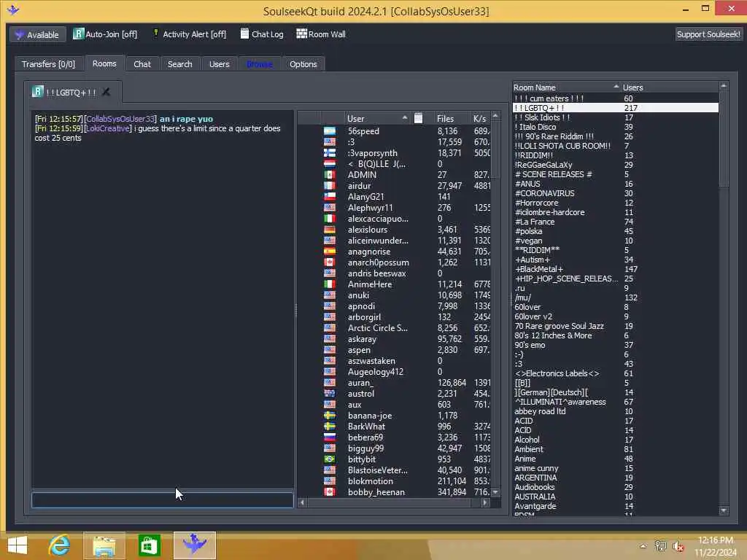Switch to the Users tab

(x=219, y=64)
